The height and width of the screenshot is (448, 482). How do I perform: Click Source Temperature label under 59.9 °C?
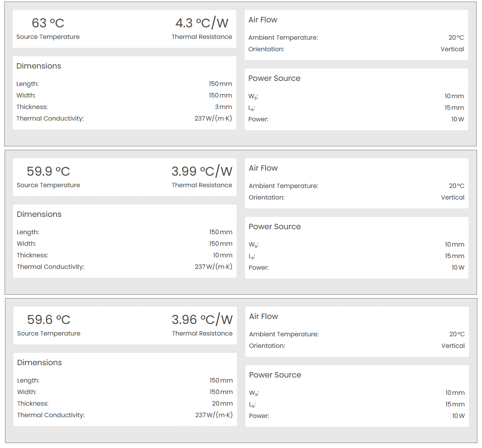(x=48, y=185)
